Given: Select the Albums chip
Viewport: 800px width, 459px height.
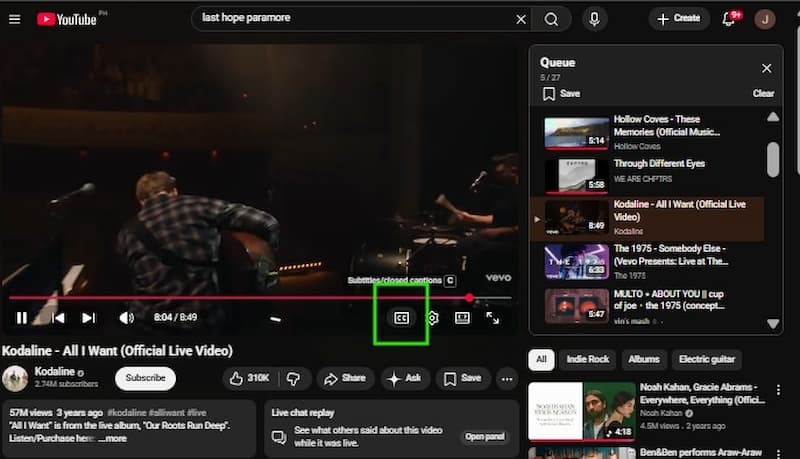Looking at the screenshot, I should point(644,359).
